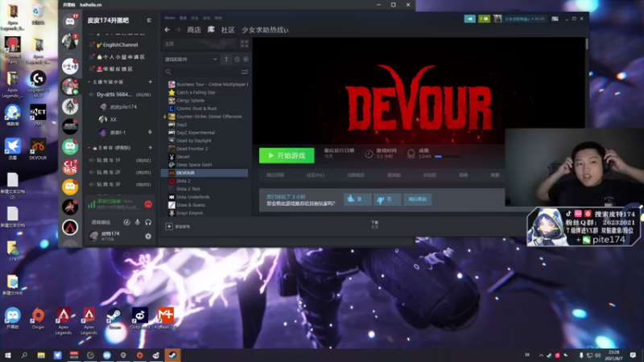Open the home button with 17 badge
This screenshot has height=362, width=644.
click(x=70, y=22)
